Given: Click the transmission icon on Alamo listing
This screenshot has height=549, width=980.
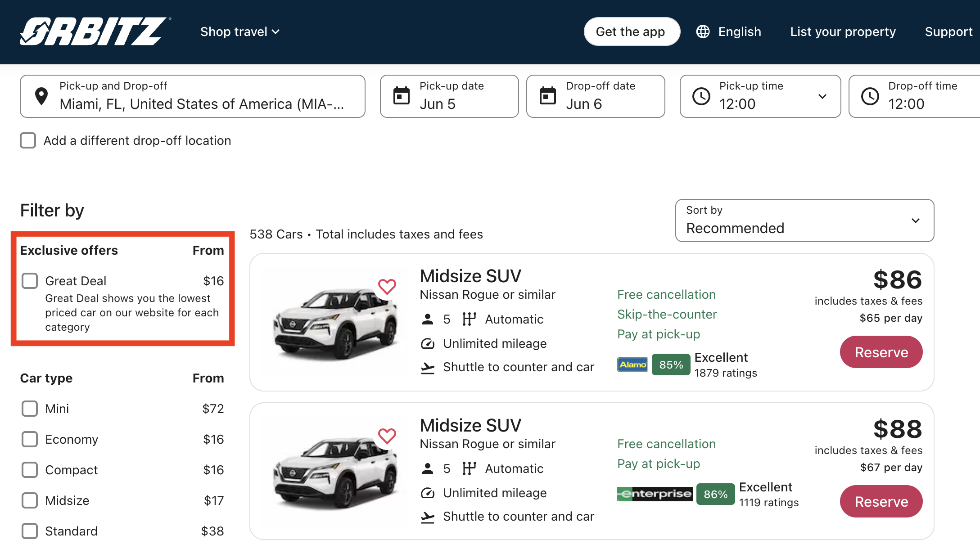Looking at the screenshot, I should coord(469,319).
